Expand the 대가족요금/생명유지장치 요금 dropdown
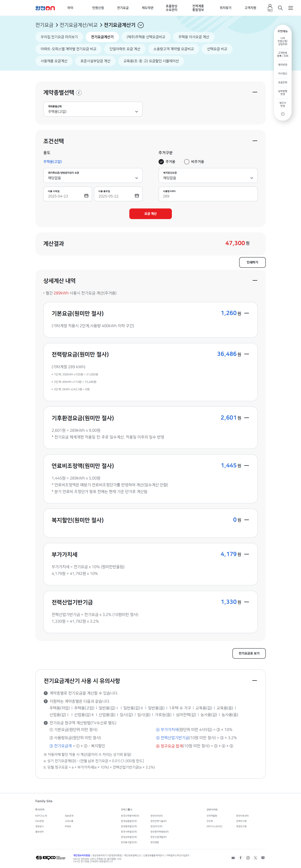Image resolution: width=301 pixels, height=868 pixels. coord(93,176)
